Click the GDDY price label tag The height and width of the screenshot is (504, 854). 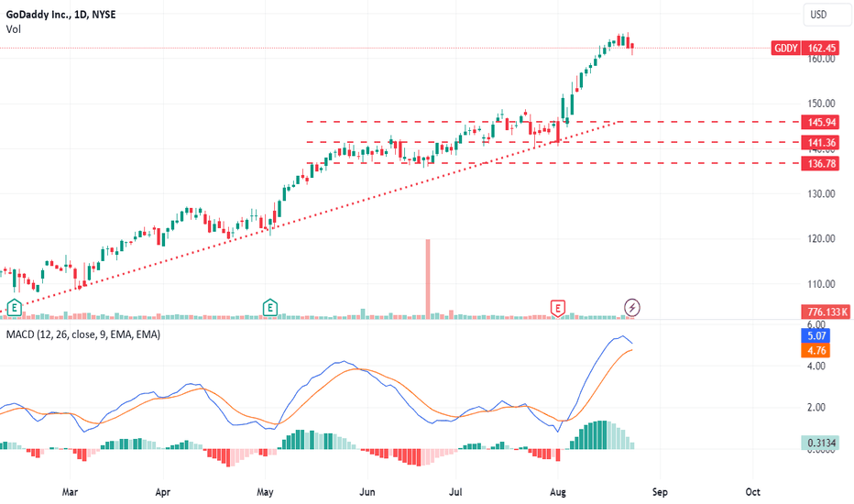click(x=786, y=48)
